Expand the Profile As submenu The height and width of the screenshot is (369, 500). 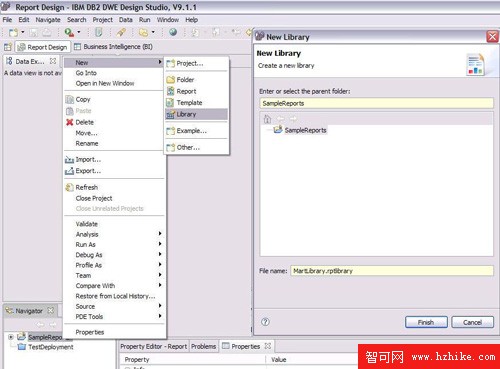114,265
